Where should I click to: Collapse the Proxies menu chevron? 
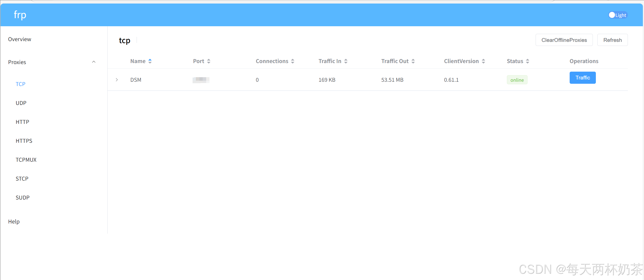click(94, 62)
